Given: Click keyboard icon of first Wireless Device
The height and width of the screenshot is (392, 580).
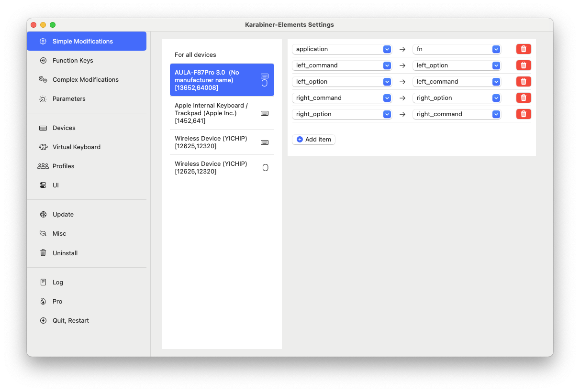Looking at the screenshot, I should [265, 142].
